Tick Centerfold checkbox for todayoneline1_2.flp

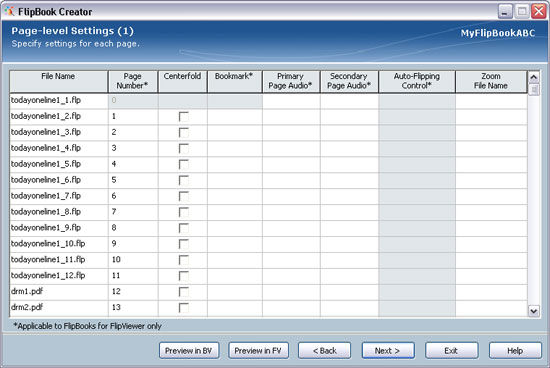183,116
